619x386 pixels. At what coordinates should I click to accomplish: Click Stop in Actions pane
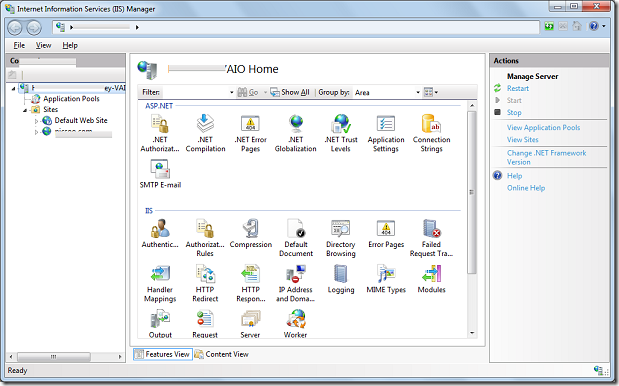pos(514,112)
